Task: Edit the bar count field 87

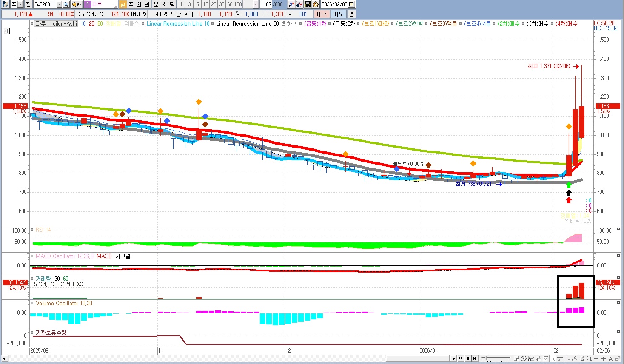Action: coord(266,4)
